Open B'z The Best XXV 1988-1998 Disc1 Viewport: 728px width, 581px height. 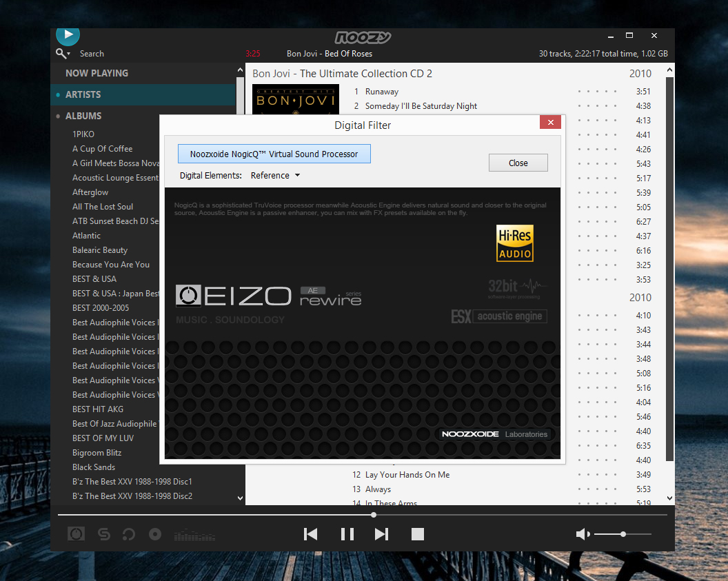click(x=132, y=482)
